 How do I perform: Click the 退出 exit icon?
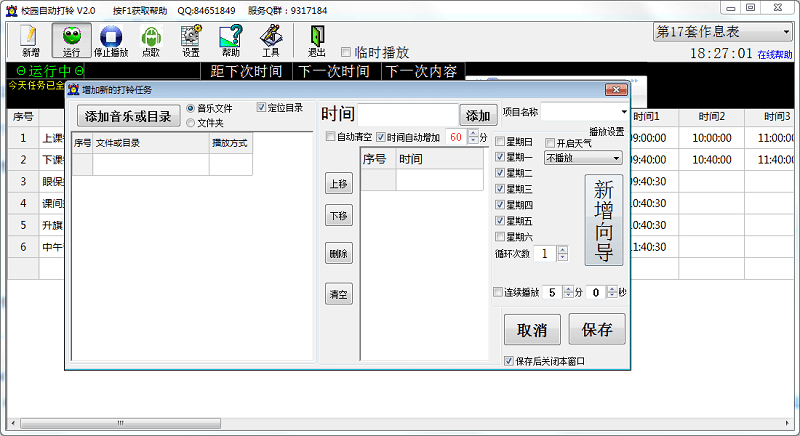[x=317, y=40]
